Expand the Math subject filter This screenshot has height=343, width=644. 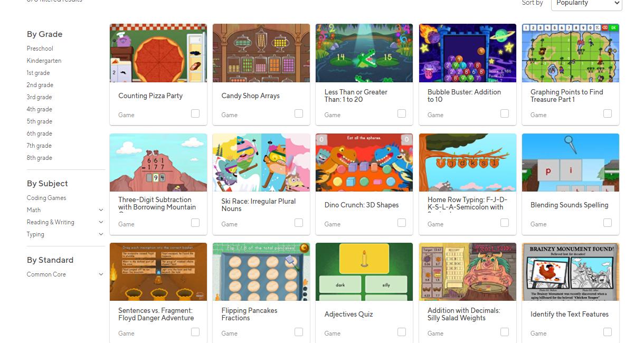(101, 210)
